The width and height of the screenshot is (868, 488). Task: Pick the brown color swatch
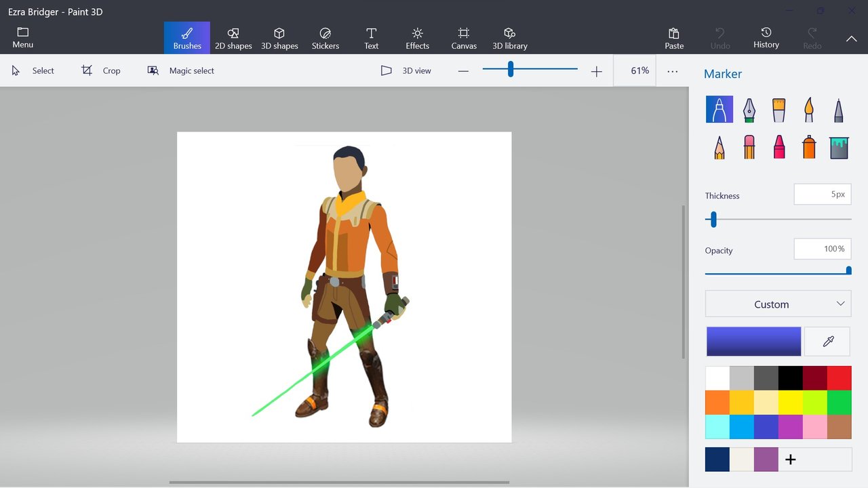(840, 427)
